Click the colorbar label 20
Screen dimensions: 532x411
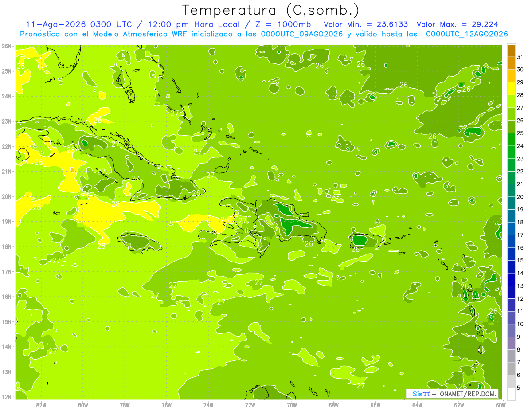tap(520, 197)
